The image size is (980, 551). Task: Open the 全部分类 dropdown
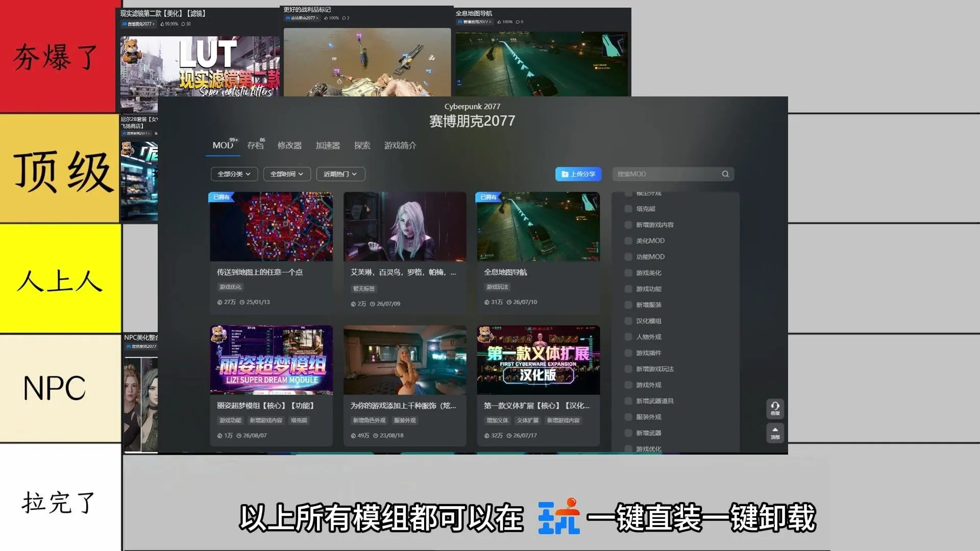pos(234,174)
